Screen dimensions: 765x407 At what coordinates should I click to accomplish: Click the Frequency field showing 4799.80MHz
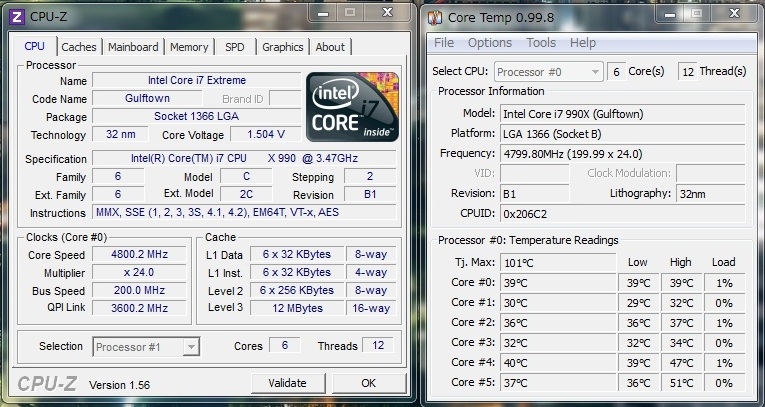pyautogui.click(x=623, y=154)
